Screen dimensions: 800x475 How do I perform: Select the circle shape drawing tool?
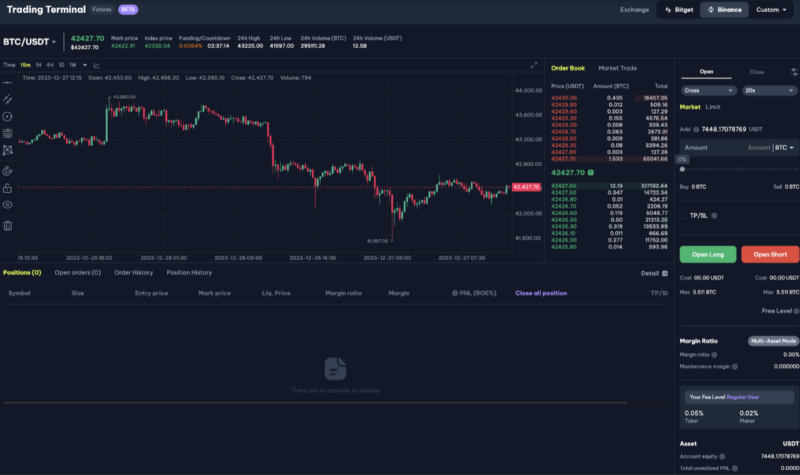[x=8, y=116]
